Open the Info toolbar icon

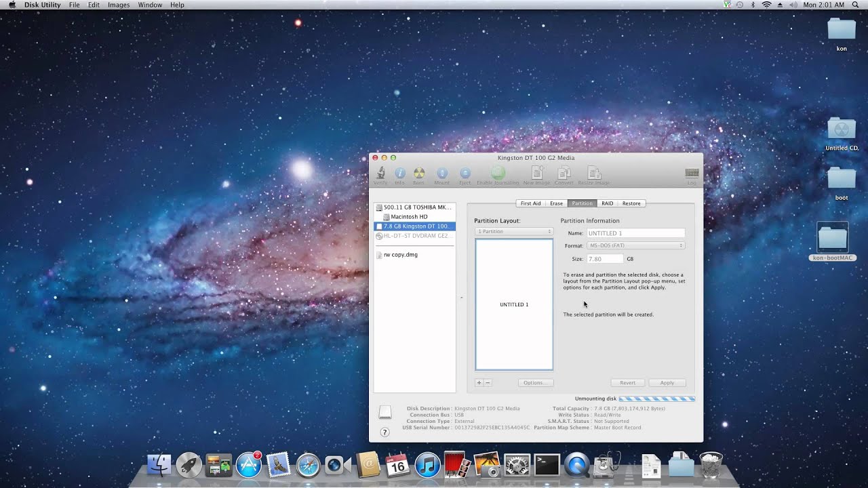pos(399,174)
